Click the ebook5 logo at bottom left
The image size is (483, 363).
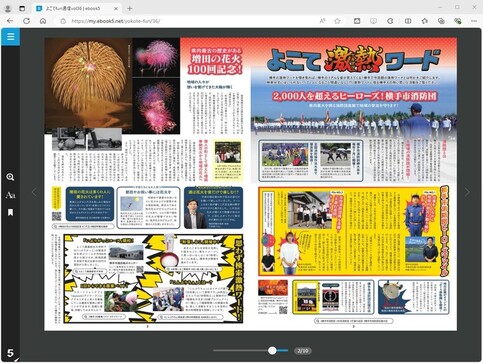coord(10,353)
